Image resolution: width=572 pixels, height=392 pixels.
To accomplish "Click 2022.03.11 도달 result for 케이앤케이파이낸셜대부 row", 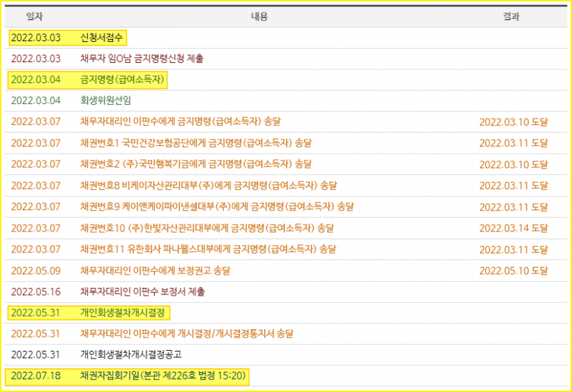I will [x=513, y=206].
